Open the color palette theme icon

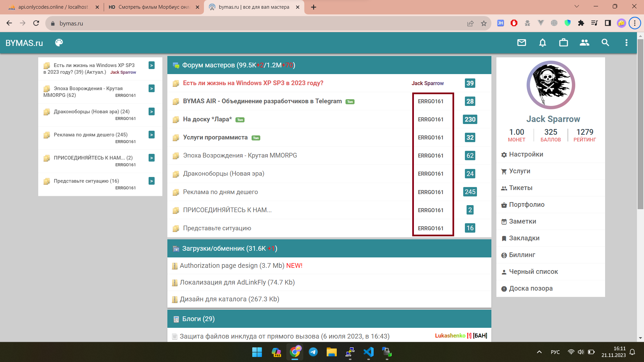coord(59,43)
